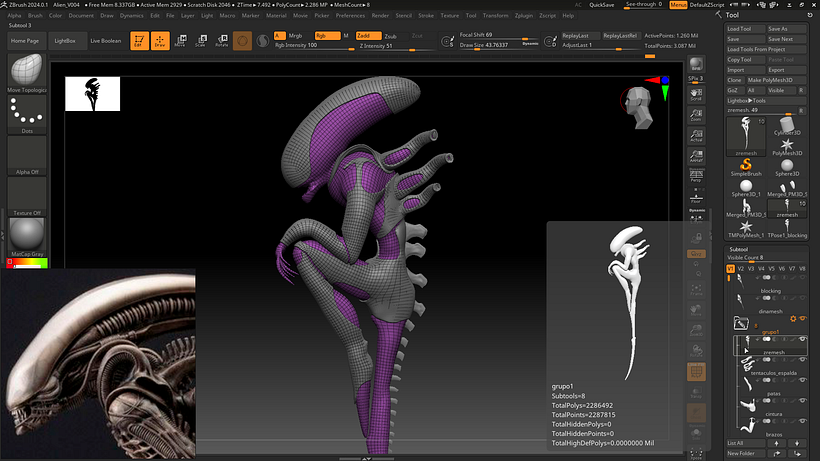Viewport: 820px width, 461px height.
Task: Open the Render menu
Action: click(x=380, y=16)
